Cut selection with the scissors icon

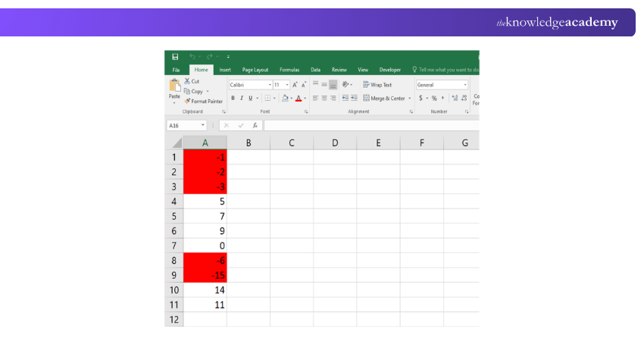pos(187,81)
